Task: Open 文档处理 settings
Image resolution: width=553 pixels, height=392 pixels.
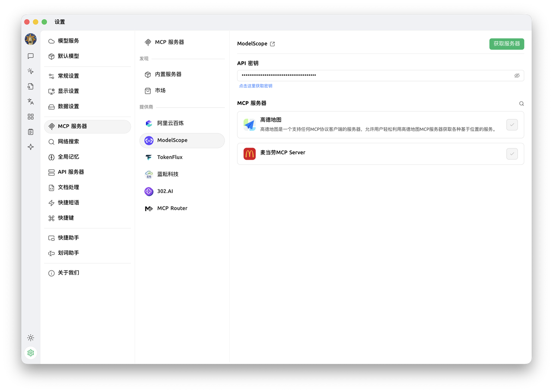Action: (87, 187)
